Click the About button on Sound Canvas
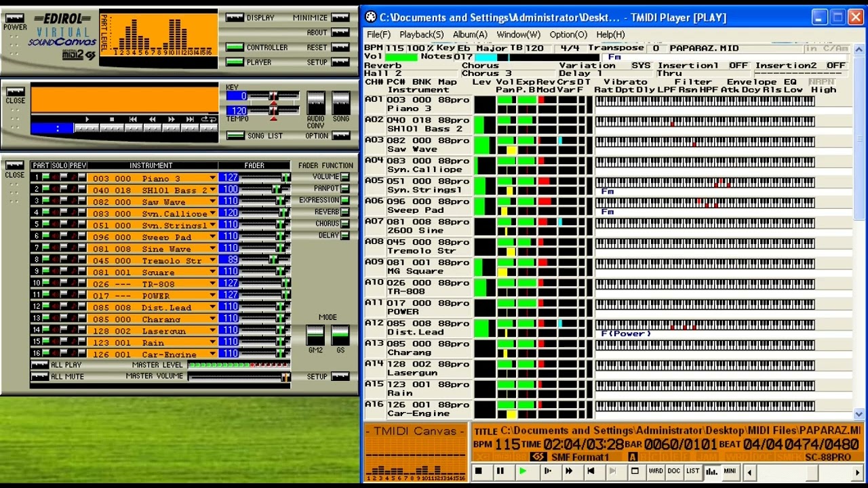The image size is (868, 488). (341, 33)
